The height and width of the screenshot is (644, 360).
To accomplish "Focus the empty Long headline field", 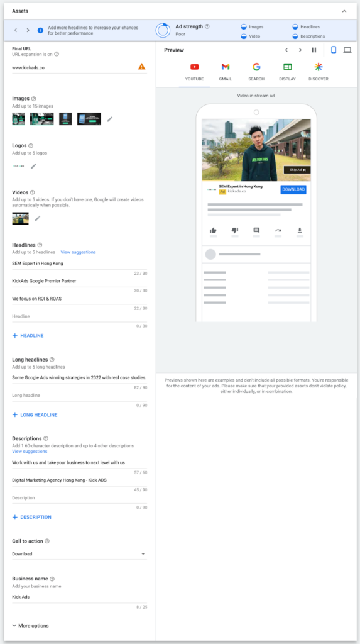I will pos(79,396).
